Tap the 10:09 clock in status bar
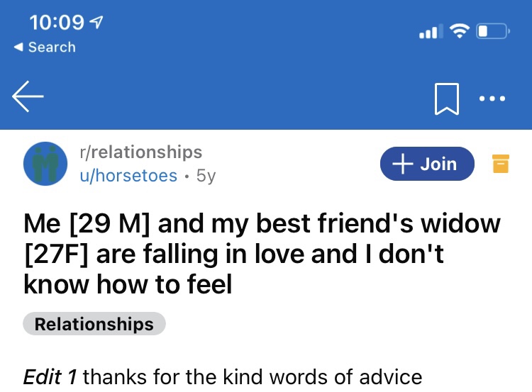The width and height of the screenshot is (532, 392). (57, 23)
